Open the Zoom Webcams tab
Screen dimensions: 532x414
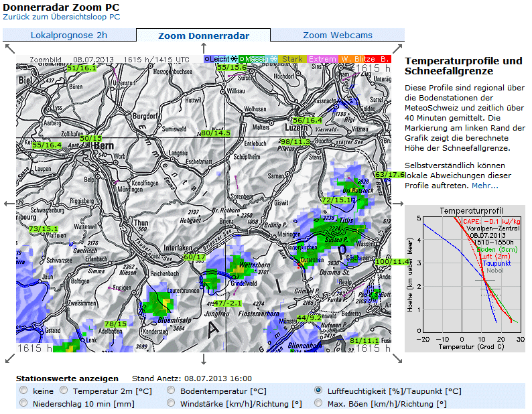coord(338,36)
